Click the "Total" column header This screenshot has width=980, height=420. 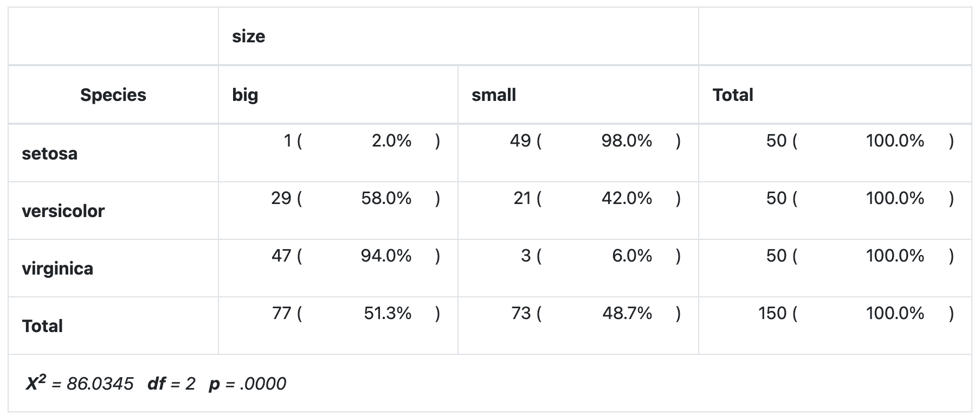click(x=733, y=95)
